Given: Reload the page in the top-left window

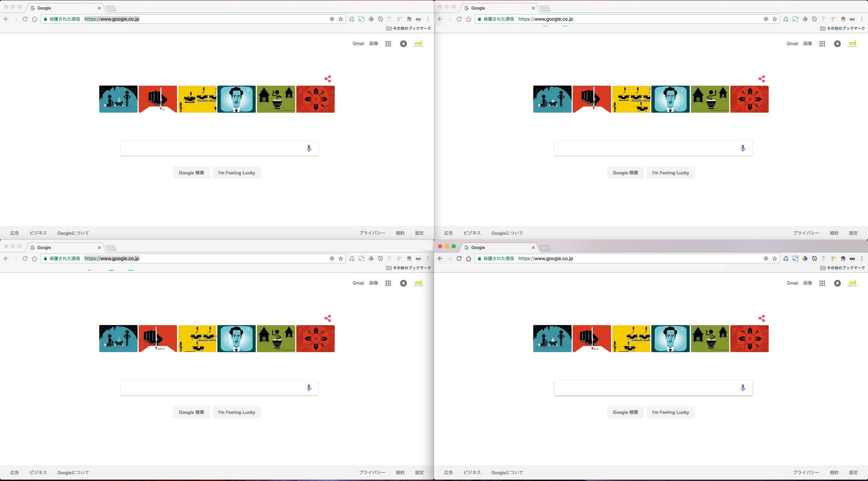Looking at the screenshot, I should click(x=25, y=19).
